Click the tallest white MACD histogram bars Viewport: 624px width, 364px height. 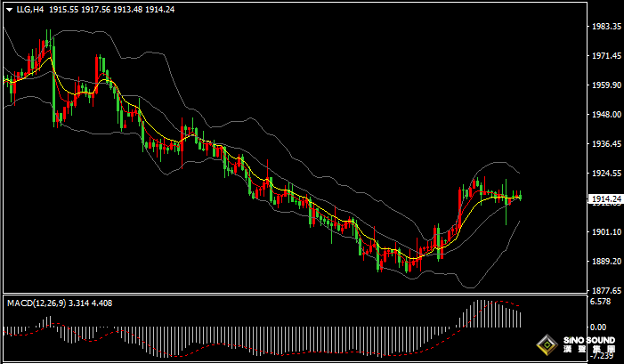pos(482,315)
